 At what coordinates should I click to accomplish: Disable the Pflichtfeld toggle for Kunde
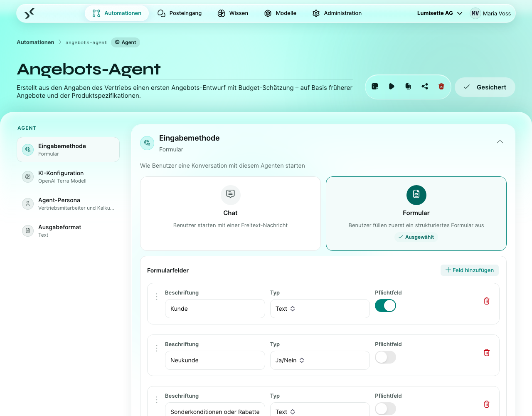385,306
